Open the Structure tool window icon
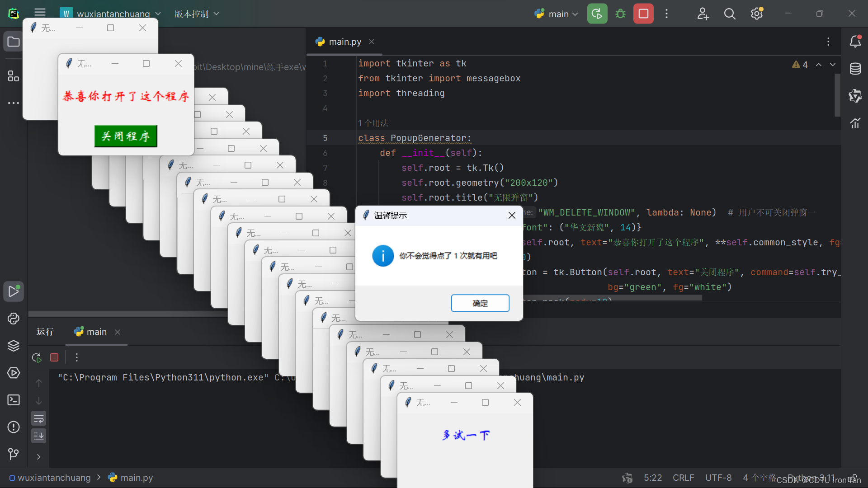Image resolution: width=868 pixels, height=488 pixels. (14, 76)
